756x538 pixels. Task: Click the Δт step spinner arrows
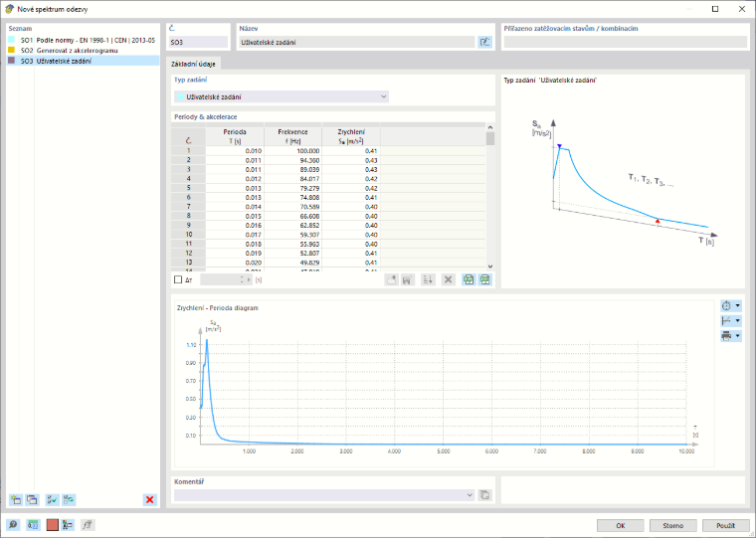(241, 279)
